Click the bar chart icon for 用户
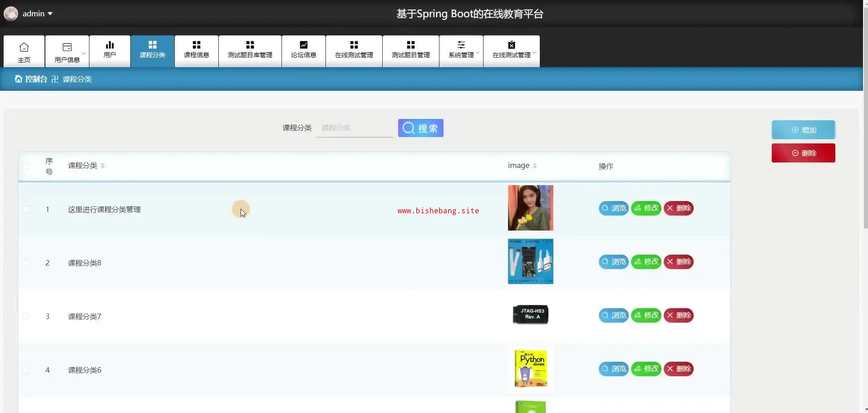Image resolution: width=868 pixels, height=413 pixels. click(x=110, y=45)
